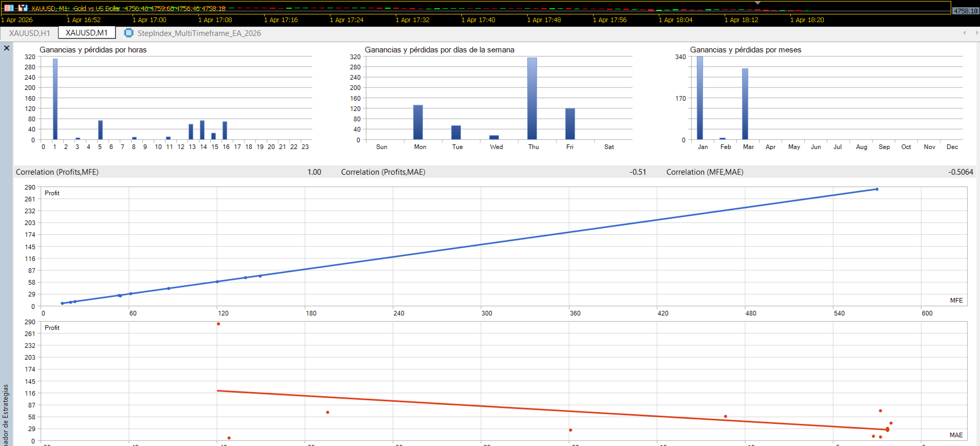Close the strategy tester panel

click(7, 48)
